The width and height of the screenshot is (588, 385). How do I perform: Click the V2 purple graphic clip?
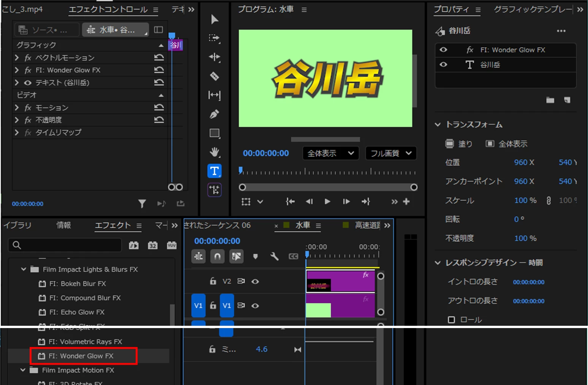pyautogui.click(x=341, y=281)
